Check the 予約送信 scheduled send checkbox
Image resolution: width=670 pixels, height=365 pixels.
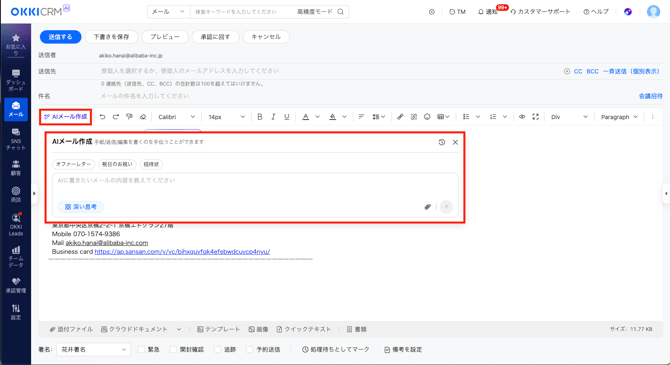click(250, 350)
